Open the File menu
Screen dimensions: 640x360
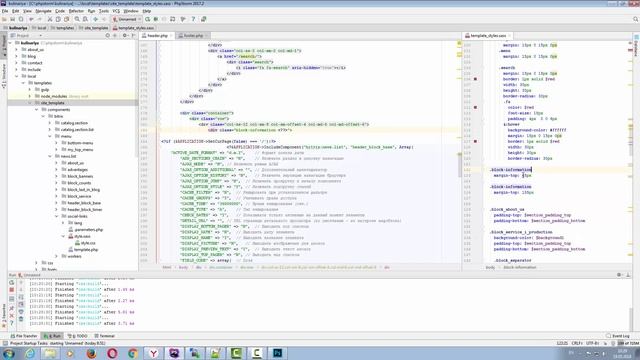(x=5, y=11)
